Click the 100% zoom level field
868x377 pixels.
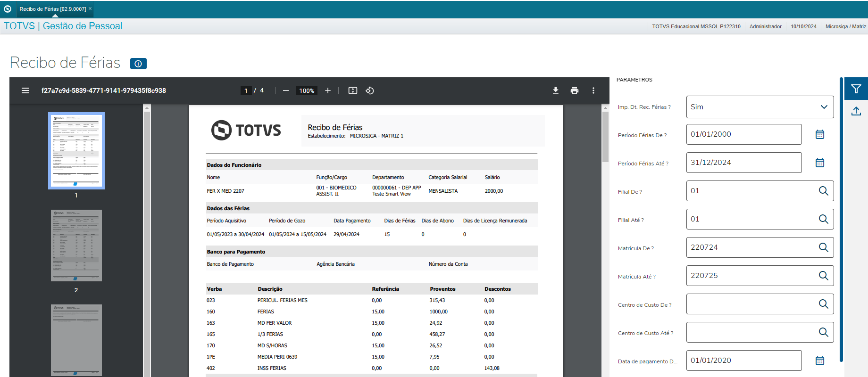307,90
